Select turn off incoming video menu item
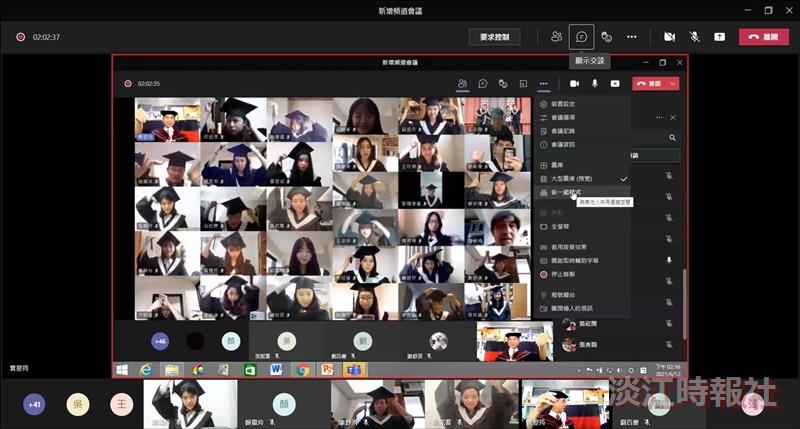 [584, 308]
